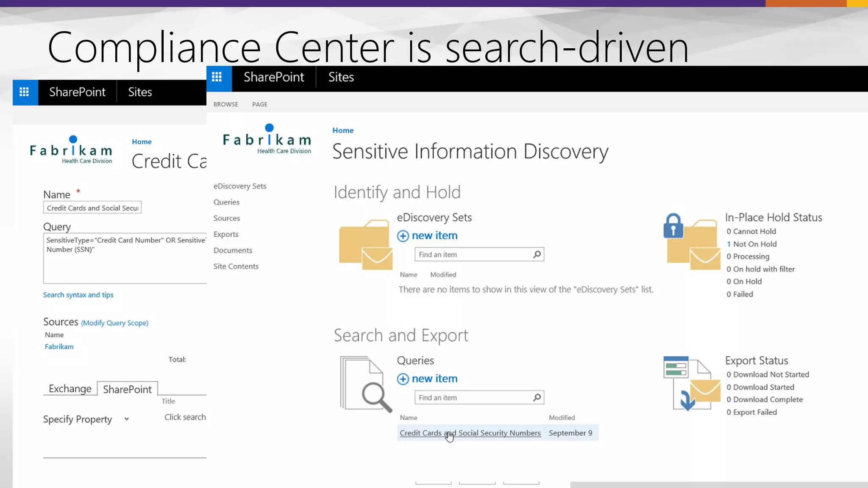Click Specify Property label in left window
868x488 pixels.
(x=78, y=419)
